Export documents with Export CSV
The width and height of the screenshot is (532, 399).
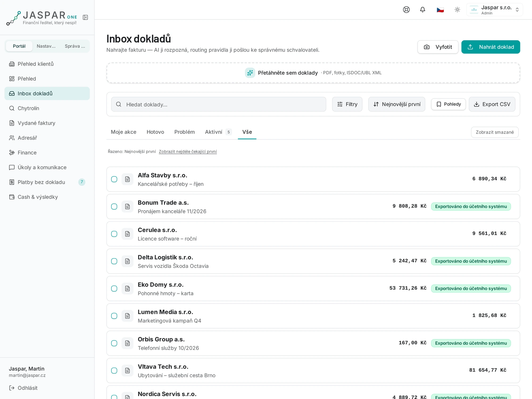coord(492,104)
